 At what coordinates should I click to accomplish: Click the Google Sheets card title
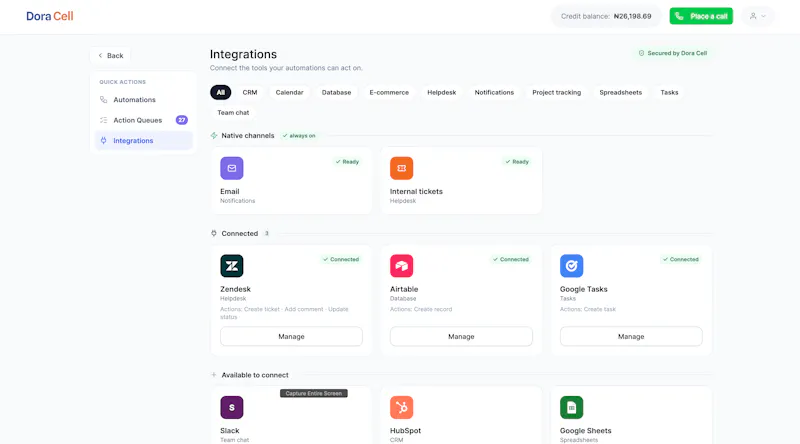click(586, 430)
